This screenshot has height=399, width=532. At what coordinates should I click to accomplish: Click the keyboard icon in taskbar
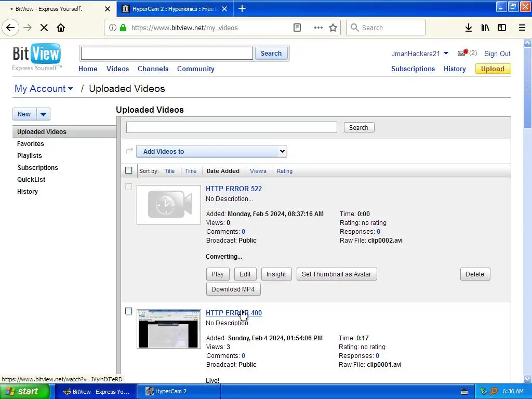pyautogui.click(x=464, y=392)
